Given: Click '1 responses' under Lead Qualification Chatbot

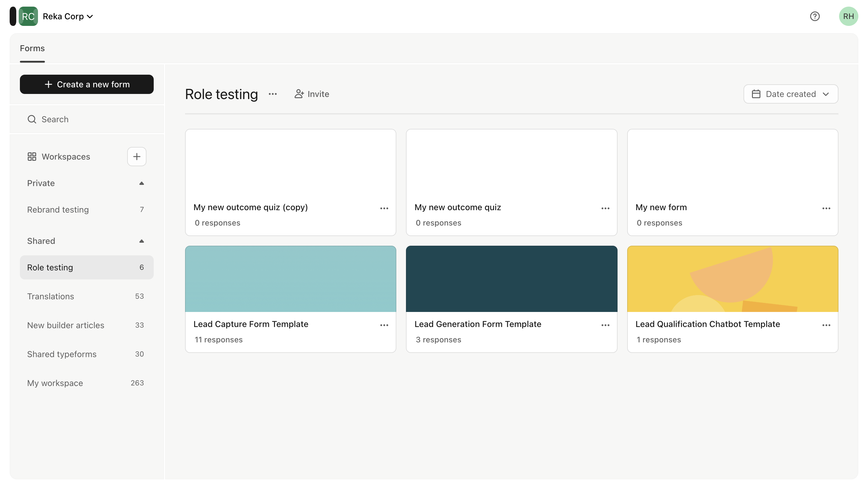Looking at the screenshot, I should pos(659,340).
